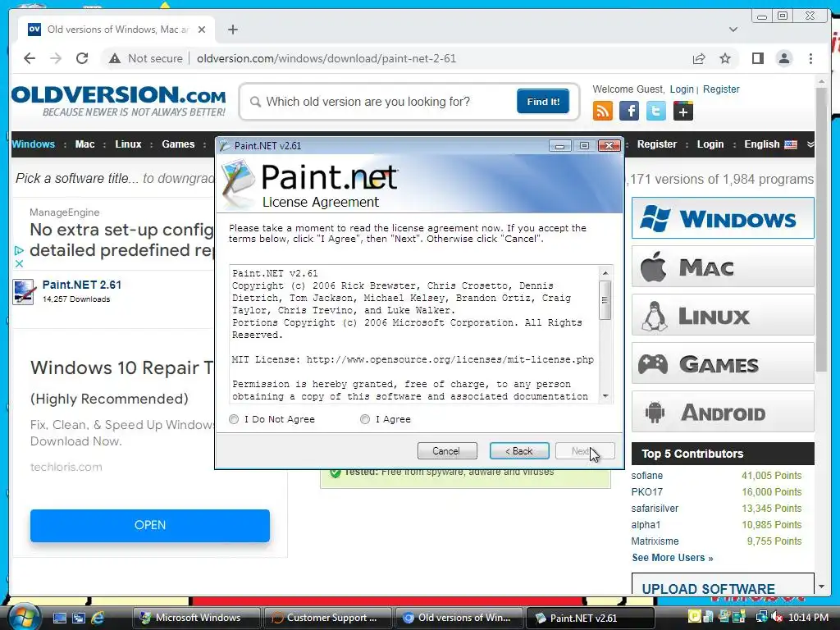Click the Mac category banner
This screenshot has width=840, height=630.
coord(723,267)
